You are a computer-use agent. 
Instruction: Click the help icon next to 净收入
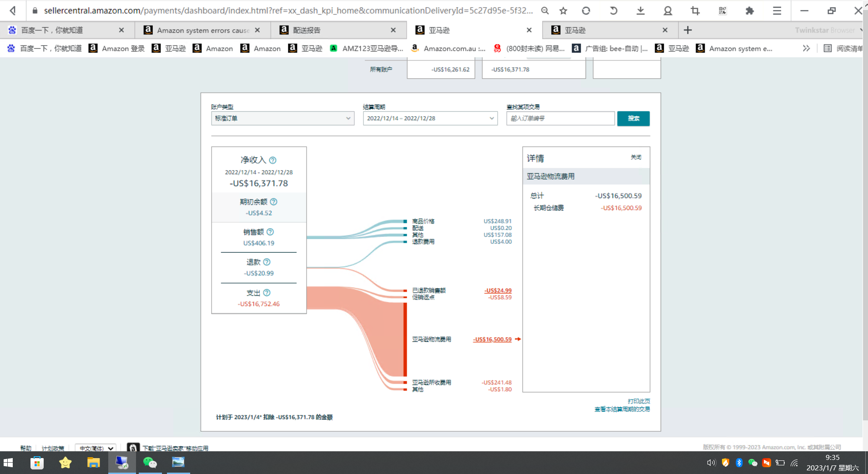point(273,160)
